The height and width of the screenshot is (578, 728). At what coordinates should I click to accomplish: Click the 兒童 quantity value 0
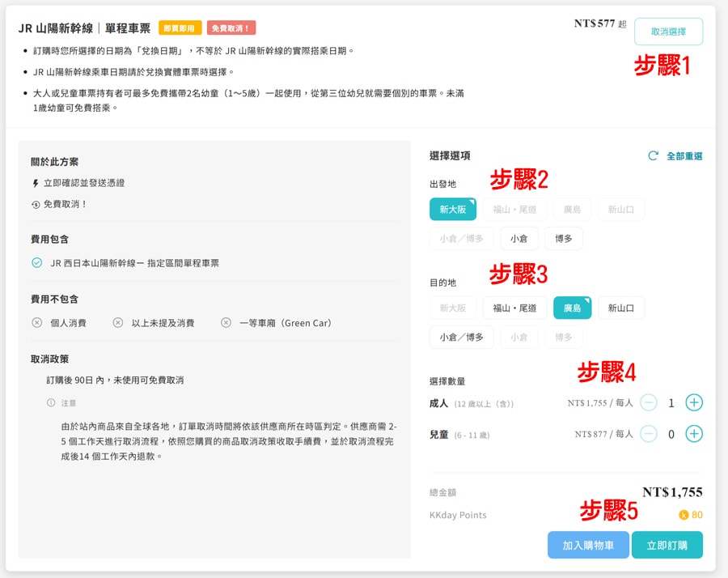(x=671, y=435)
